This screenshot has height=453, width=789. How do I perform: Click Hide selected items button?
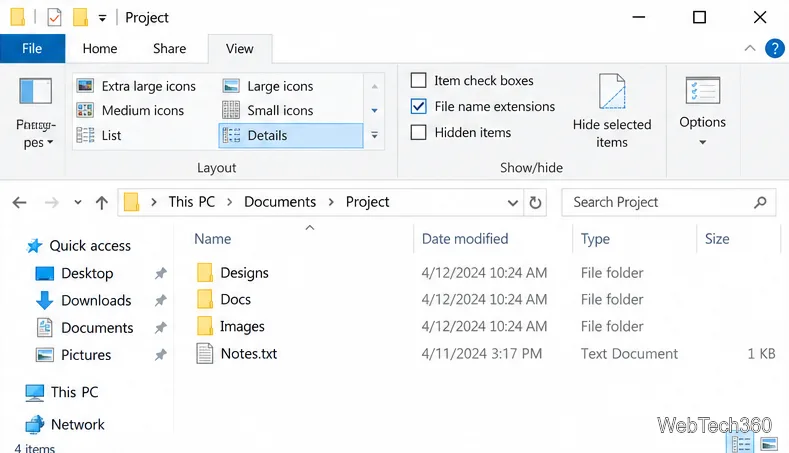point(612,111)
